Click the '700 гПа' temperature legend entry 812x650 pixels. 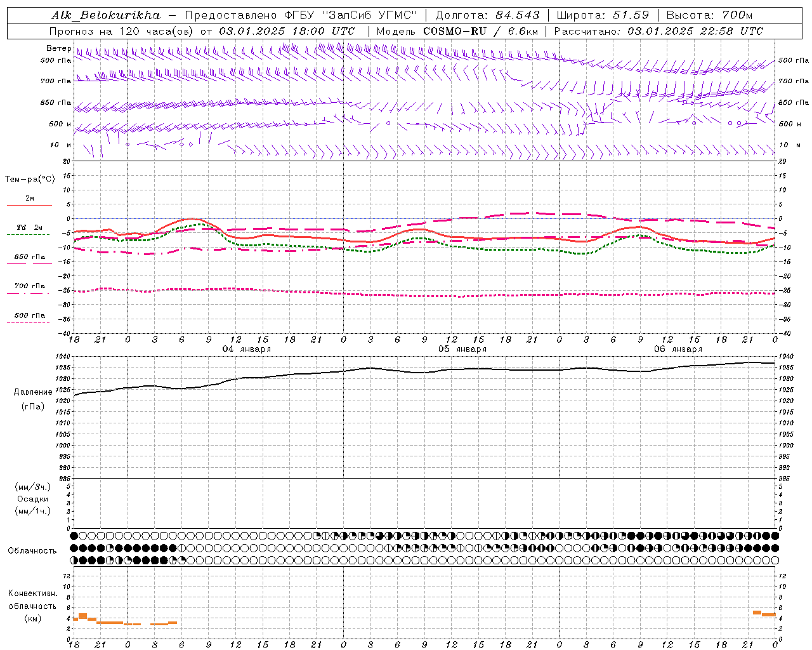[30, 286]
